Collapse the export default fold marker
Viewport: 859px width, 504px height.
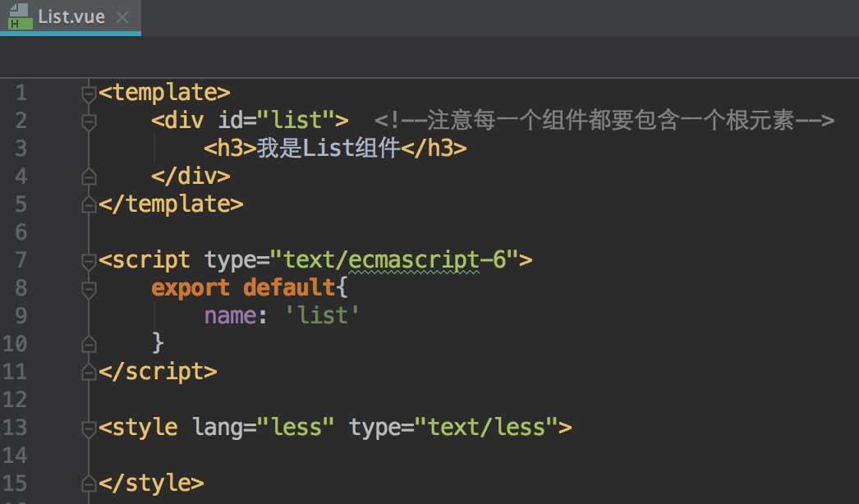tap(89, 289)
